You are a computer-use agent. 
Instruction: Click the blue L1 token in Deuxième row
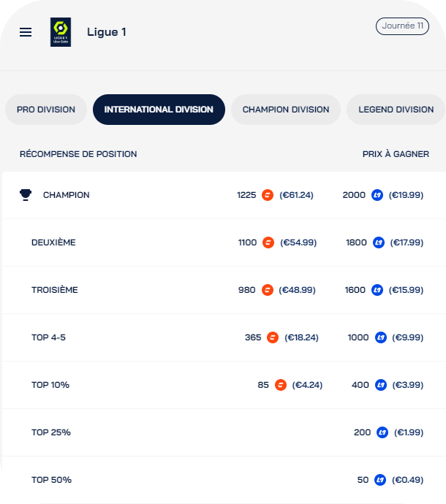[x=379, y=243]
